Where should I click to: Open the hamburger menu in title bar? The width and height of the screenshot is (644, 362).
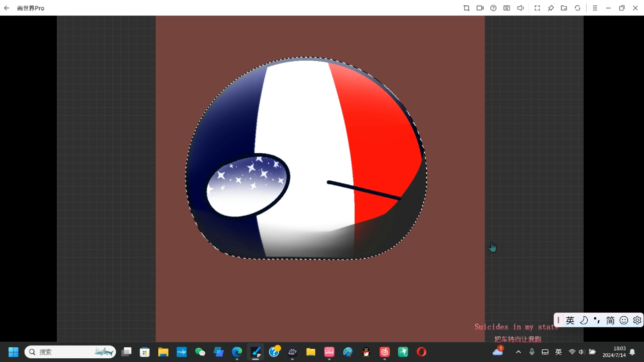tap(595, 8)
